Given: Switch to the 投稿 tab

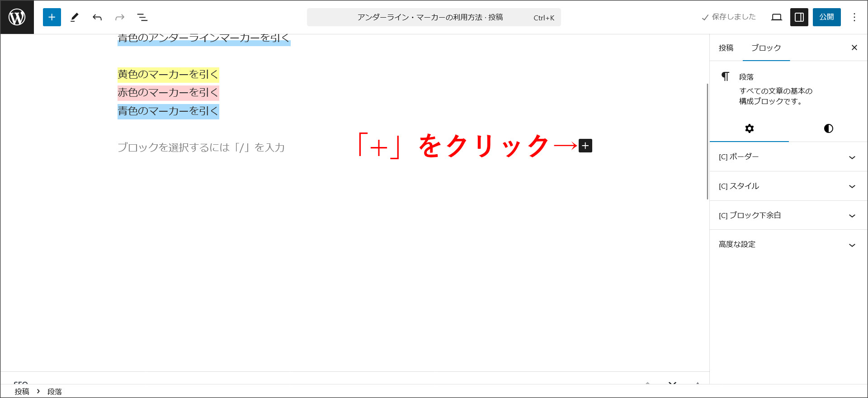Looking at the screenshot, I should [x=726, y=48].
